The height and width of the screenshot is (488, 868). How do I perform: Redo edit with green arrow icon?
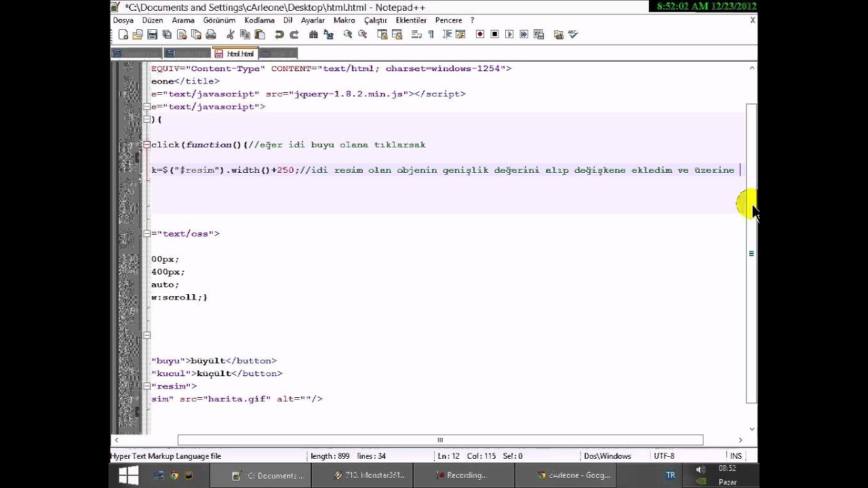coord(294,34)
